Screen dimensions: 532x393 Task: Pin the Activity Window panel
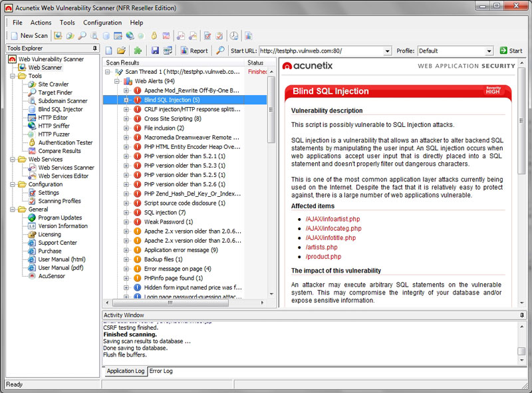pos(523,315)
